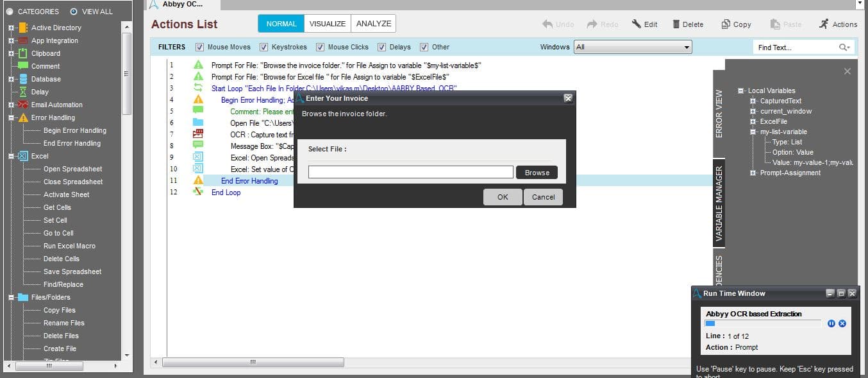Image resolution: width=868 pixels, height=378 pixels.
Task: Click the End Loop icon on line 12
Action: [x=198, y=192]
